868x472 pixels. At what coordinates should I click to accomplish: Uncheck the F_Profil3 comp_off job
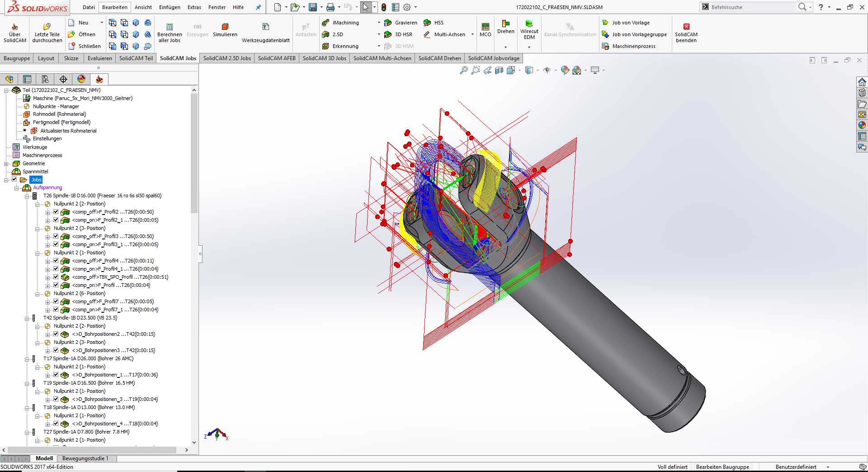point(56,236)
